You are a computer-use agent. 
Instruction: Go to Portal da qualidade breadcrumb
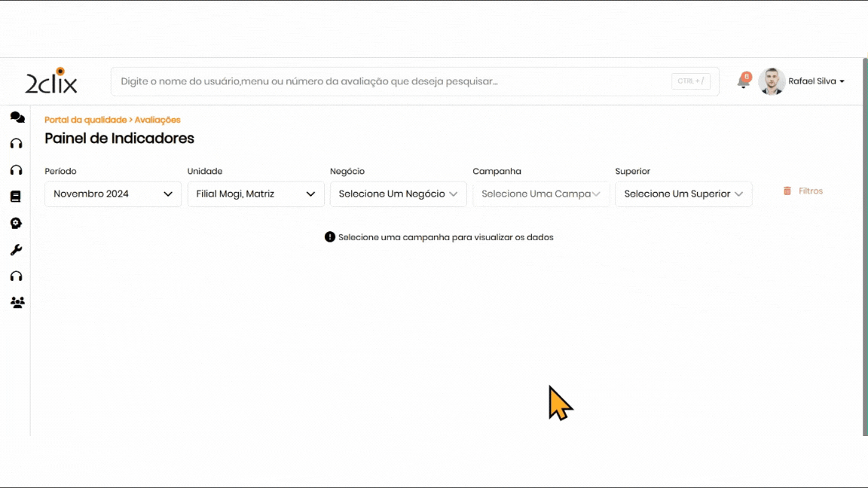point(85,120)
